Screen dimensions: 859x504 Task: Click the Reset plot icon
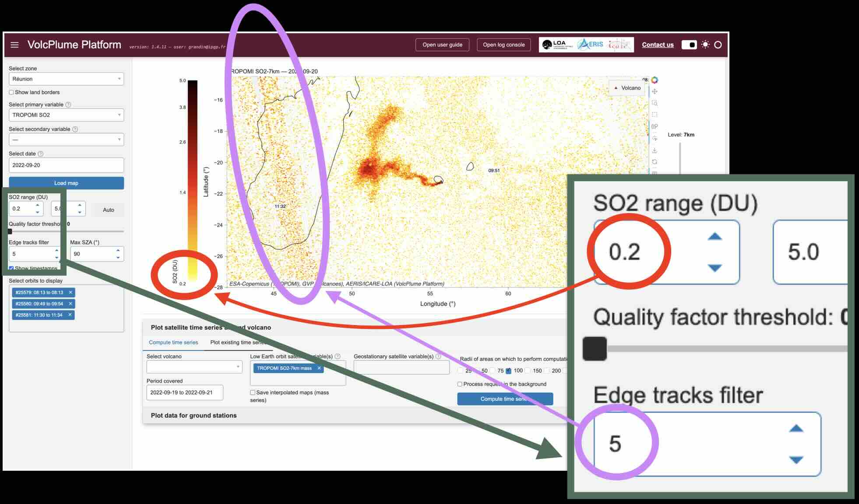[x=655, y=162]
